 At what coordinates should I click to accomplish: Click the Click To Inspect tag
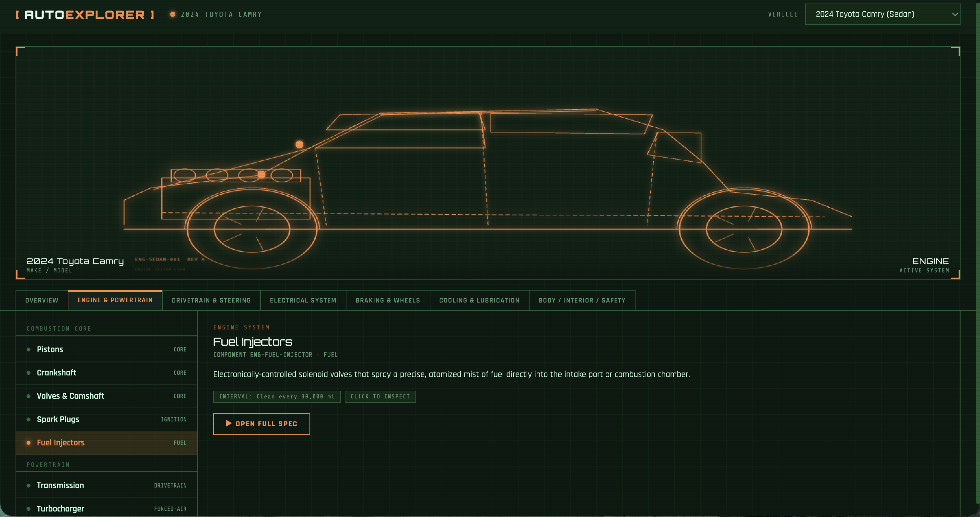click(x=380, y=396)
